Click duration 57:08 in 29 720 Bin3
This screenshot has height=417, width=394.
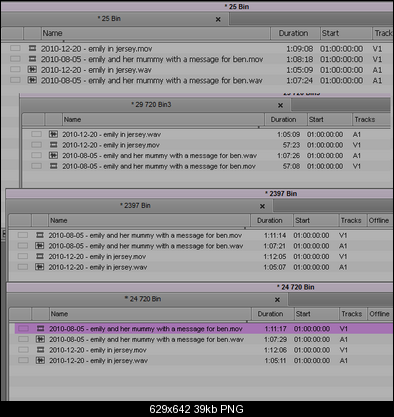(x=291, y=166)
